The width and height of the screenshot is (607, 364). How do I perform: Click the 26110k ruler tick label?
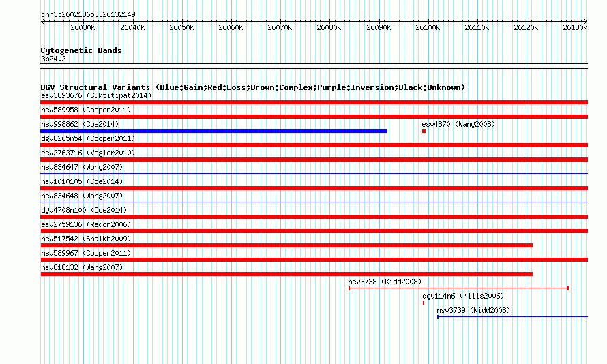(477, 27)
